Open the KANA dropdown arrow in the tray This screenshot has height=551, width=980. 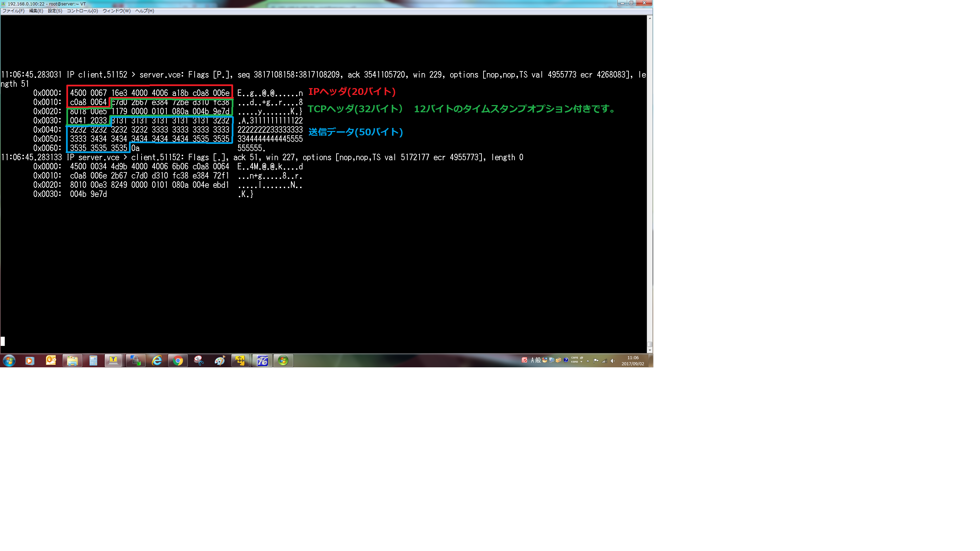click(x=582, y=362)
